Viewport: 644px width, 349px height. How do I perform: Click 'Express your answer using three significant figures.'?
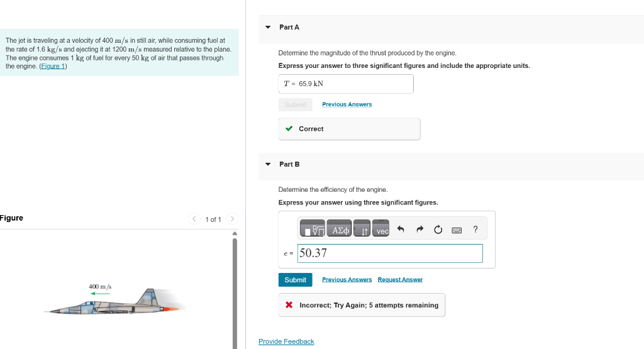(x=358, y=202)
